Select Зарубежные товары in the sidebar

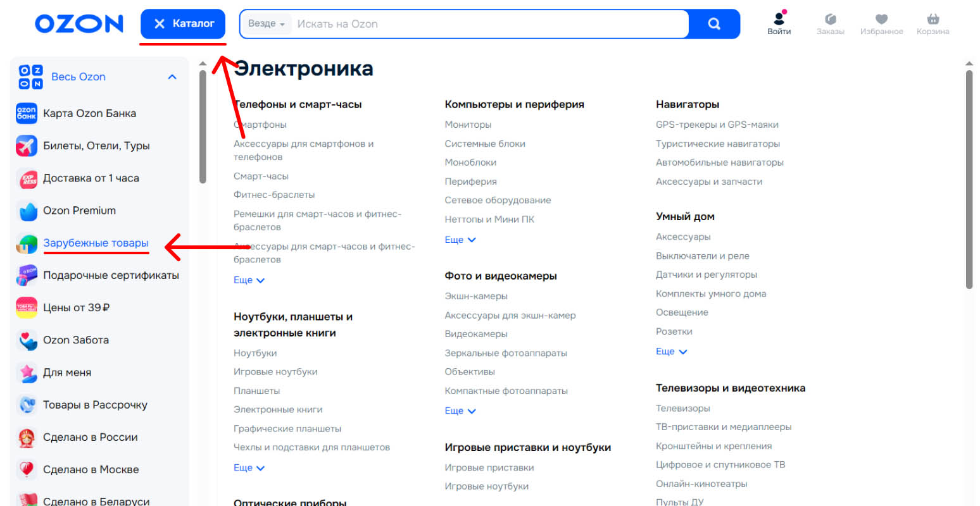[x=96, y=243]
